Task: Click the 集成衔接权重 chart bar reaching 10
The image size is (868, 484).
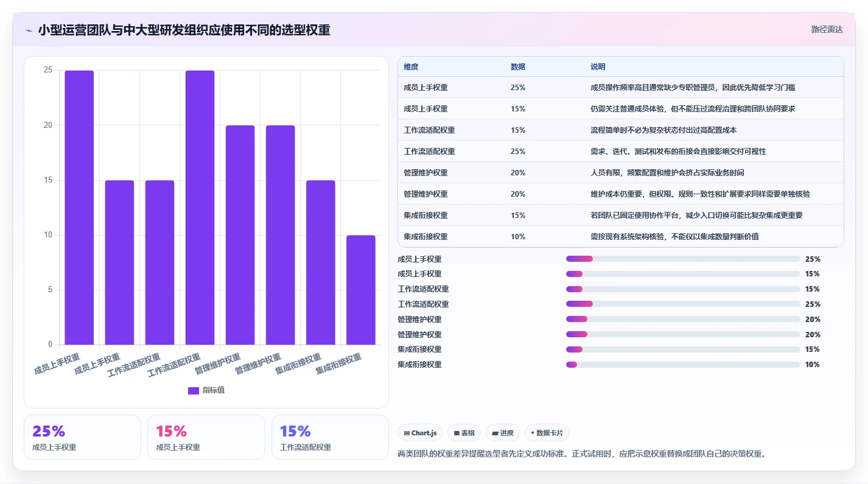Action: pos(360,290)
